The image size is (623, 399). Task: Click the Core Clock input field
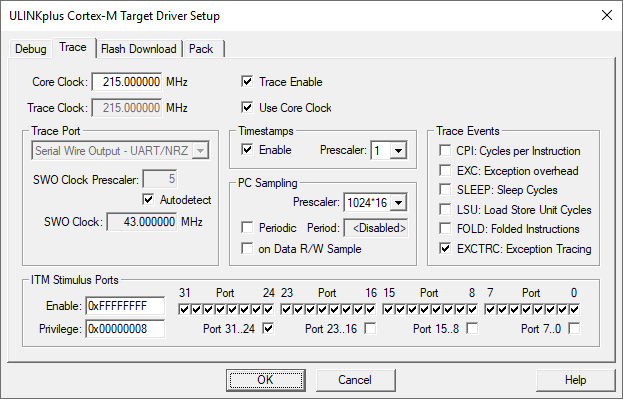point(127,82)
